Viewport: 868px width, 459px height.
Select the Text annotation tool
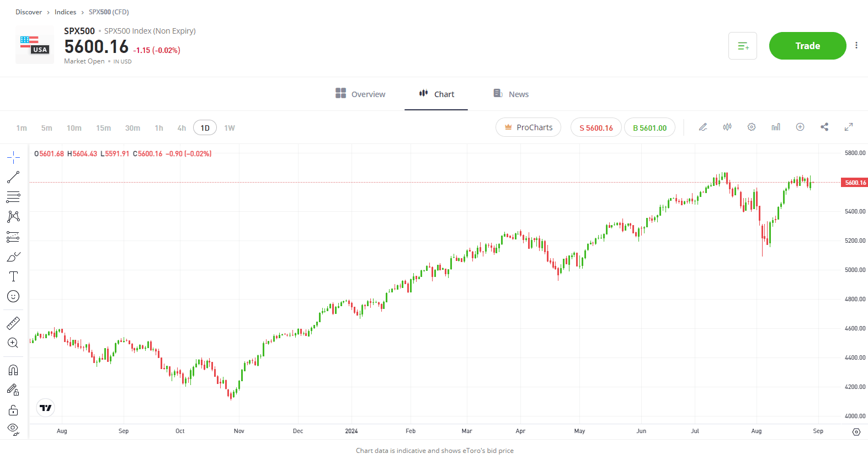click(13, 276)
